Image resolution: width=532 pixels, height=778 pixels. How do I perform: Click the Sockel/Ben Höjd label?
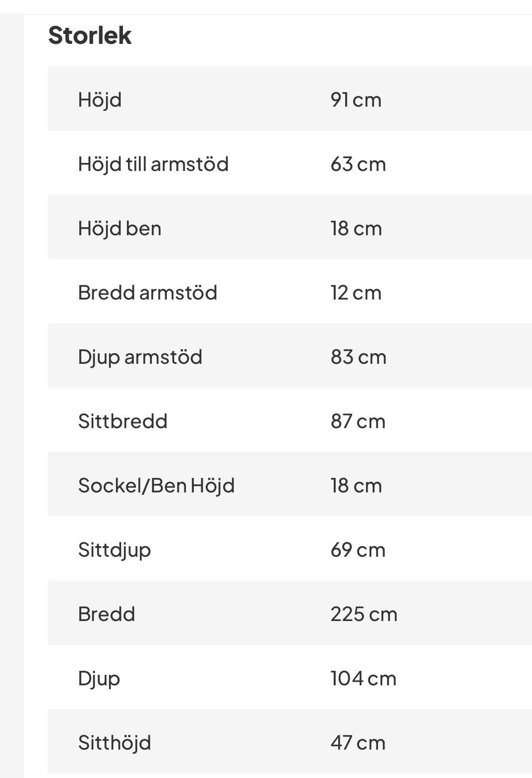[156, 486]
